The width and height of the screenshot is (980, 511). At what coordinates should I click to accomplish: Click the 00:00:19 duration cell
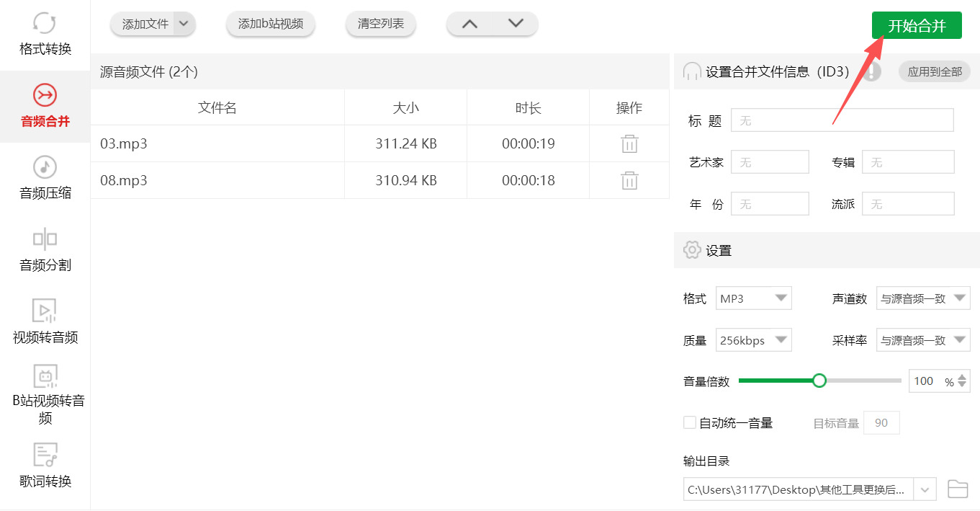point(529,143)
